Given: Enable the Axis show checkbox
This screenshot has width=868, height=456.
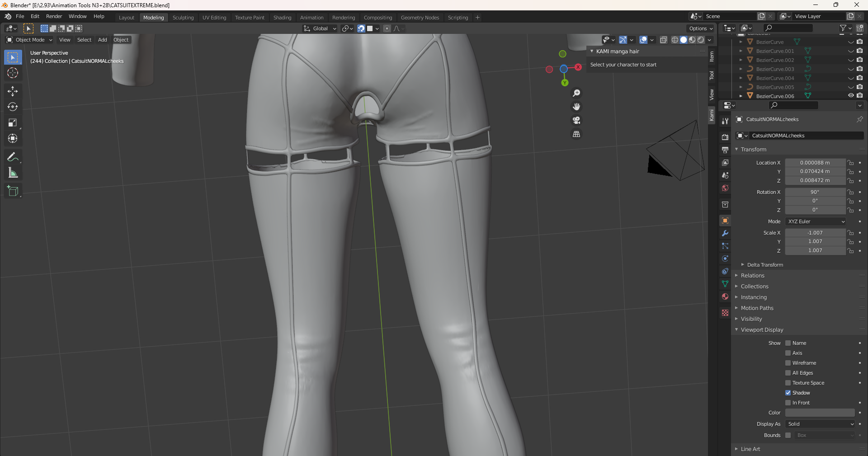Looking at the screenshot, I should (x=788, y=353).
